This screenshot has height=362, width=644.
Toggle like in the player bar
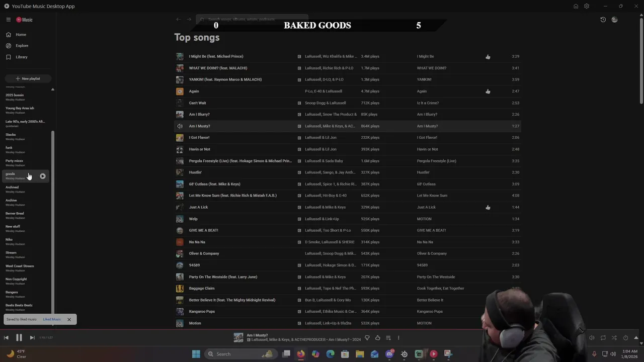(x=378, y=338)
